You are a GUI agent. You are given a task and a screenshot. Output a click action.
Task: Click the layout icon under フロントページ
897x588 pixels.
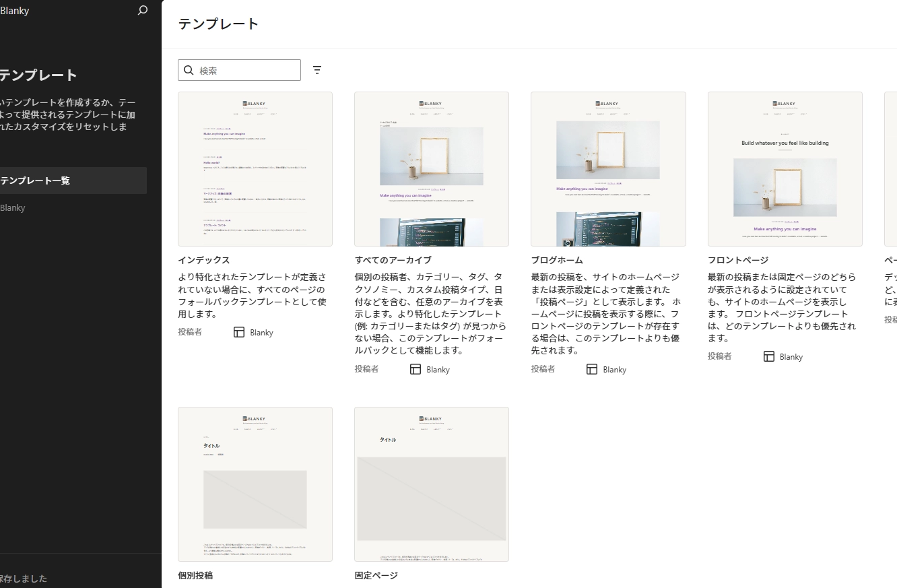click(x=769, y=356)
